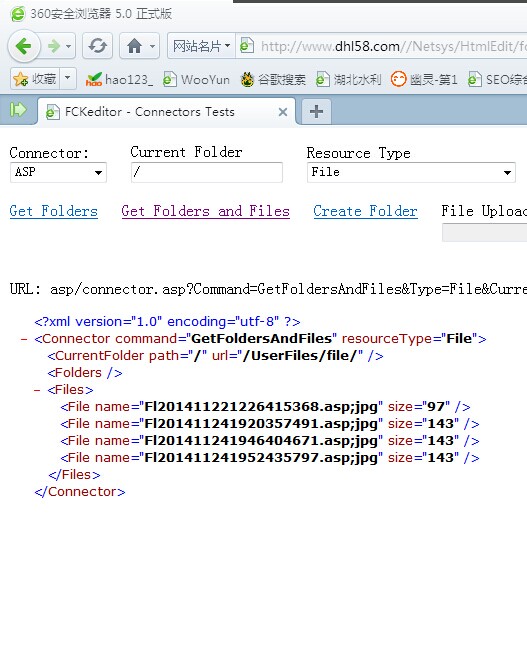This screenshot has height=646, width=527.
Task: Click Get Folders and Files link
Action: 206,211
